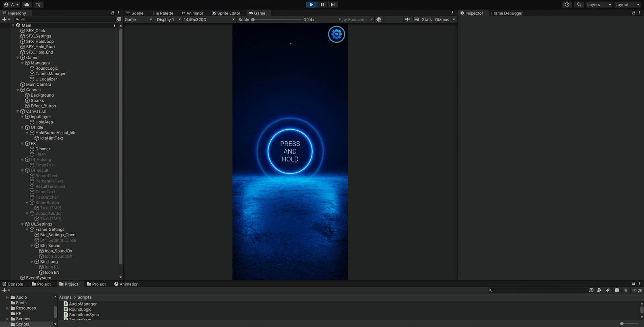Click the global search magnifier icon
The height and width of the screenshot is (327, 644).
click(579, 4)
